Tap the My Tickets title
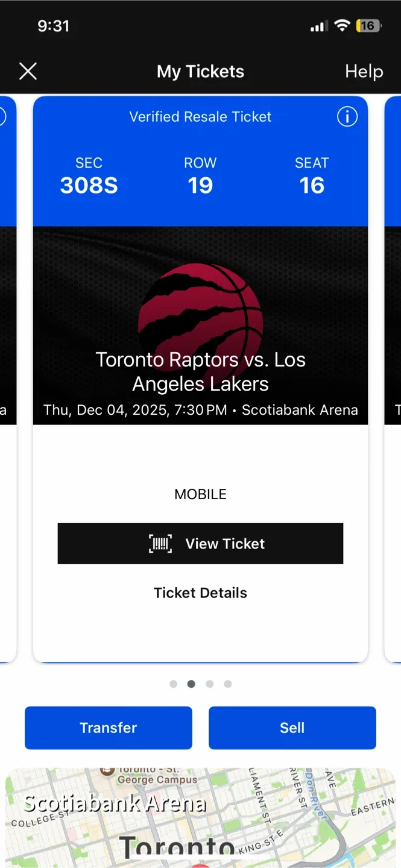The width and height of the screenshot is (401, 868). point(200,71)
